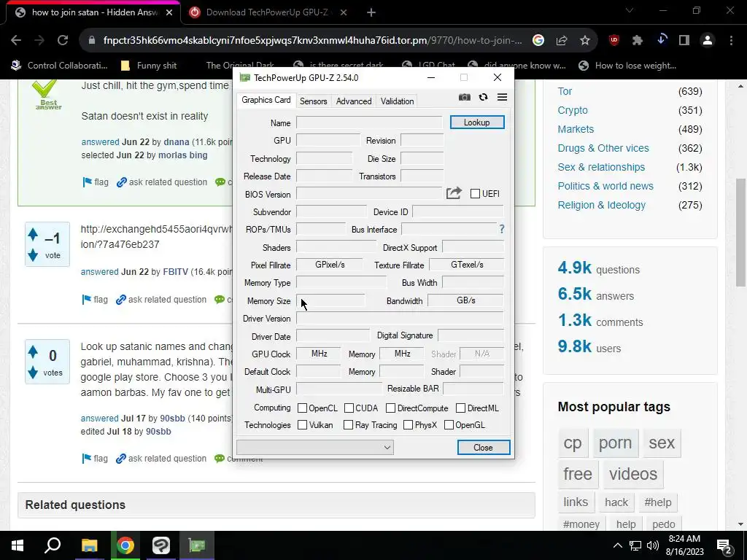Toggle the CUDA checkbox

tap(349, 408)
